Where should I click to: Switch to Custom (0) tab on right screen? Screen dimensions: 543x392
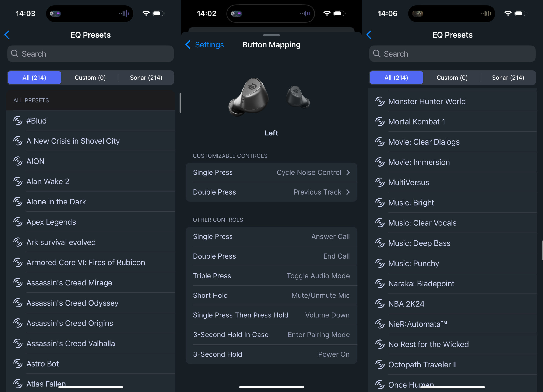(452, 78)
